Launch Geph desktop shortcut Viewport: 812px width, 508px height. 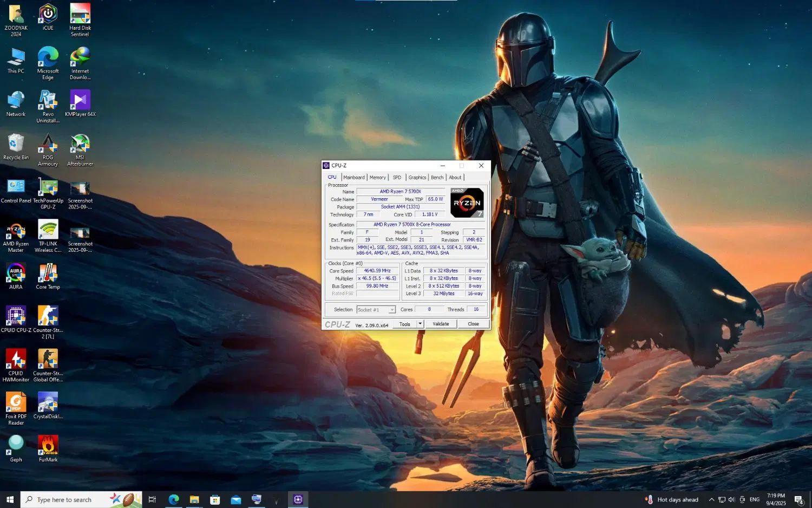[x=16, y=450]
